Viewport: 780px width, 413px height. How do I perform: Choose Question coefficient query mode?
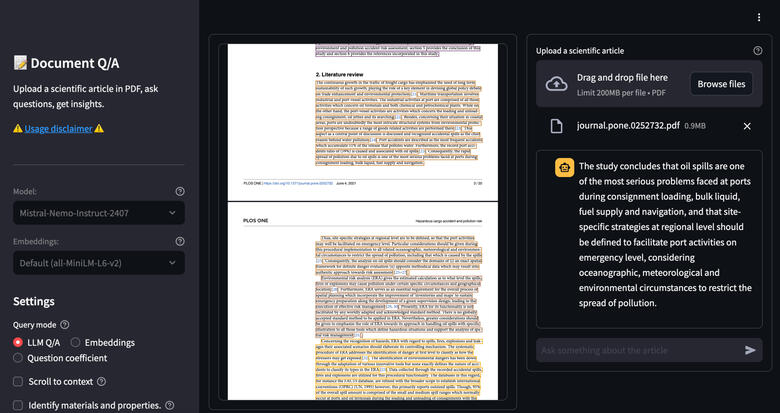19,358
